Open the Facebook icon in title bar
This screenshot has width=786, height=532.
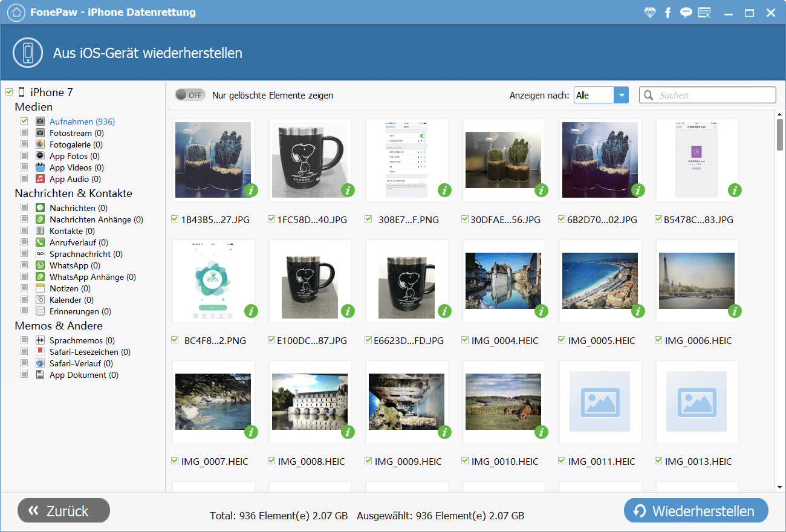point(667,13)
